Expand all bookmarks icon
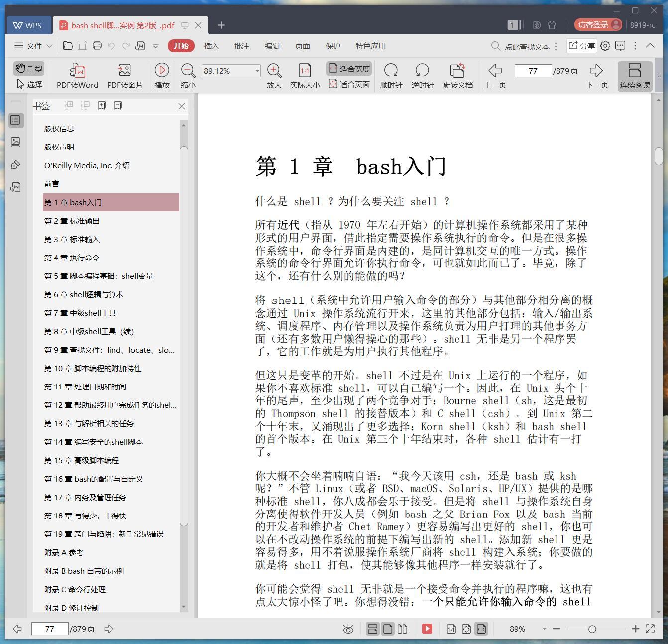The image size is (668, 644). click(69, 105)
